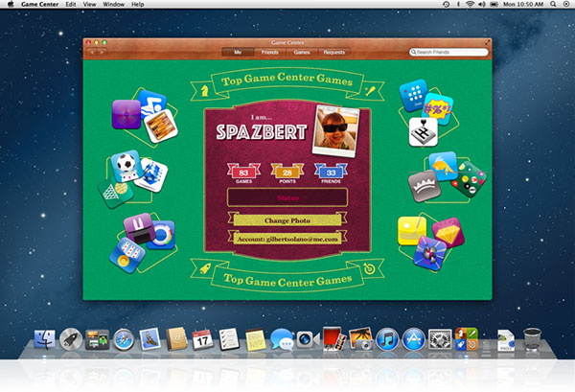Click the Status text field
The width and height of the screenshot is (575, 392).
pyautogui.click(x=287, y=197)
